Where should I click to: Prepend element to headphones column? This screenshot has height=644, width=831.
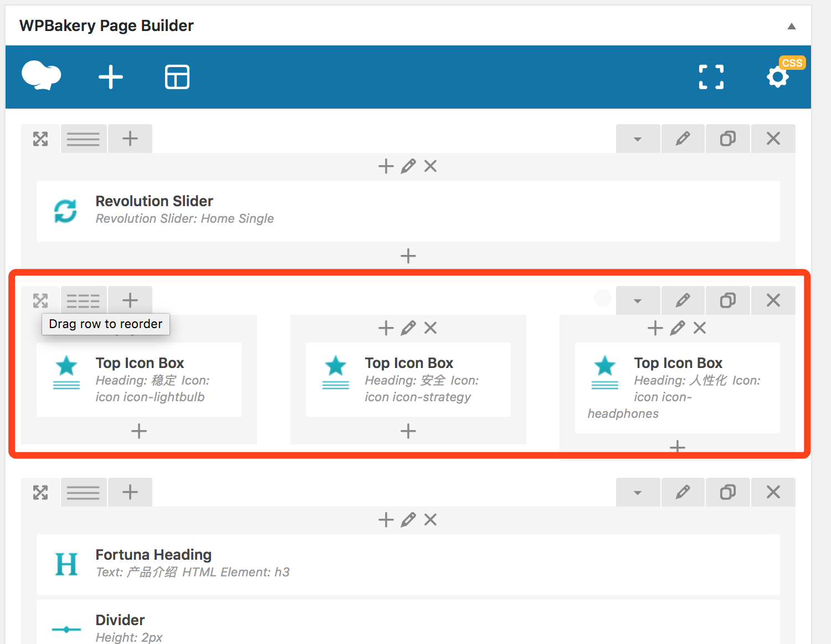pyautogui.click(x=655, y=328)
